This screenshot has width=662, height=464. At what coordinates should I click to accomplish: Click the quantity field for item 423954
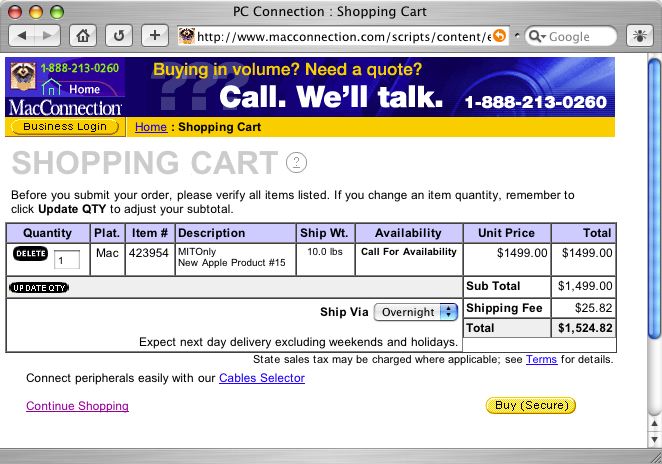coord(67,260)
